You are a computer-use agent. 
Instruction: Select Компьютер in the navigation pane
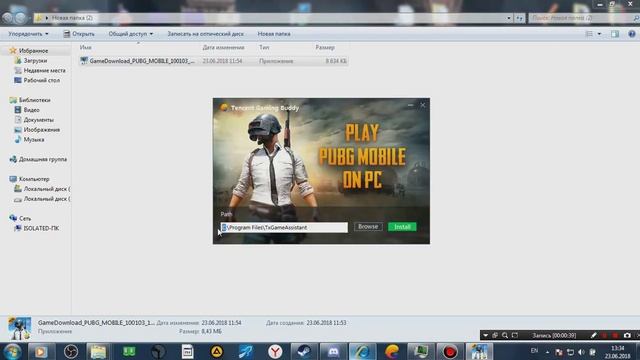29,179
